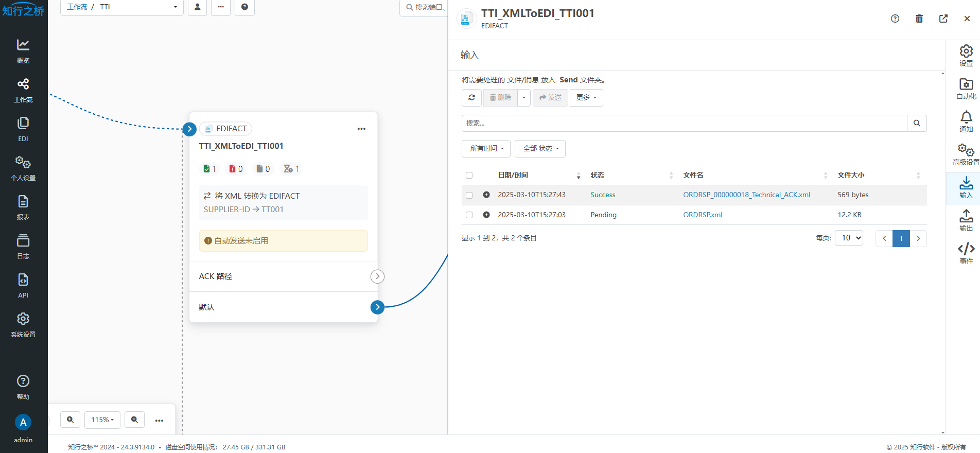
Task: Open the 全部 状态 status filter dropdown
Action: [540, 149]
